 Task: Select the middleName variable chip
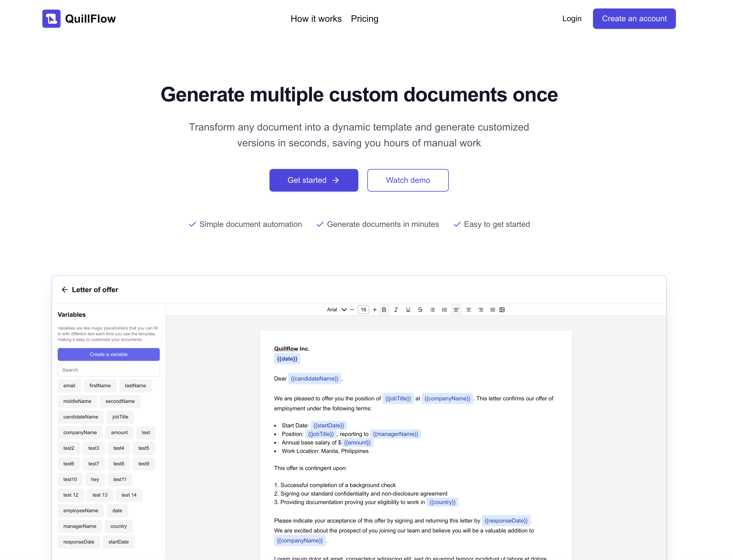(x=77, y=401)
